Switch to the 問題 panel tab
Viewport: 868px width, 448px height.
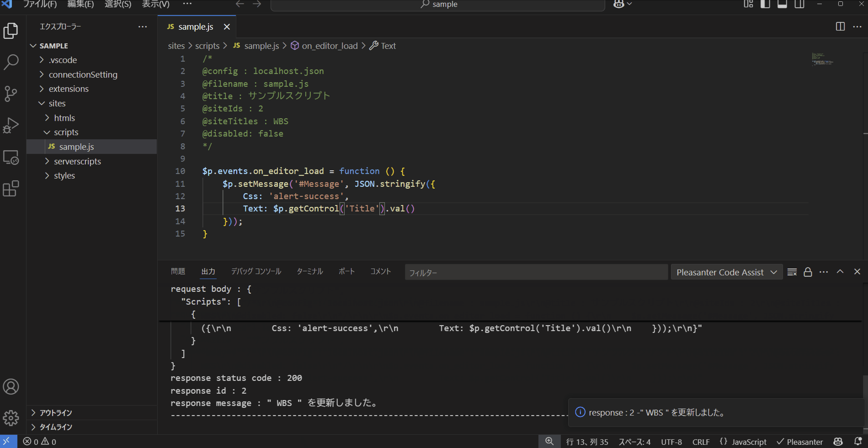point(178,271)
